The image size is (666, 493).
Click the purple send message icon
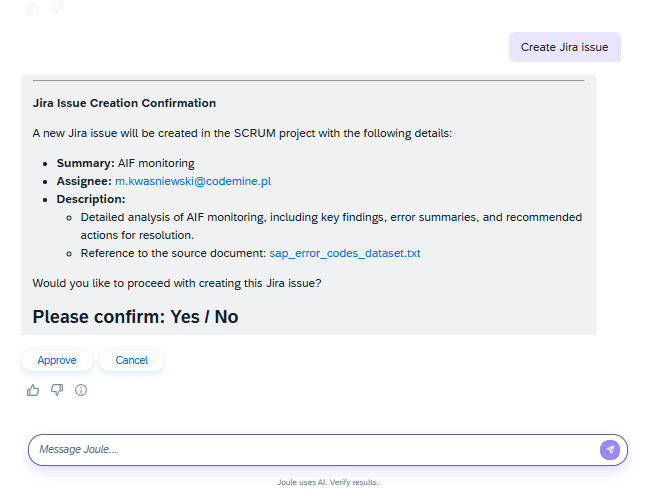610,450
